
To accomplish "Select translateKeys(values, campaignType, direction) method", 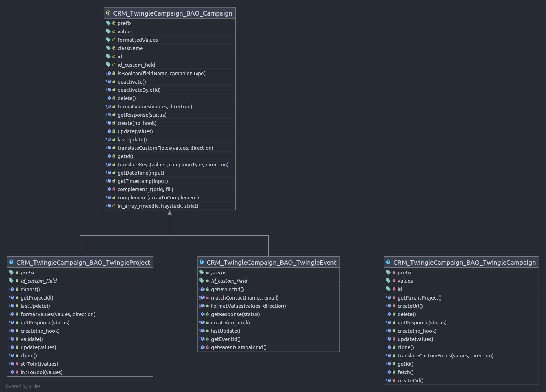I will point(170,164).
